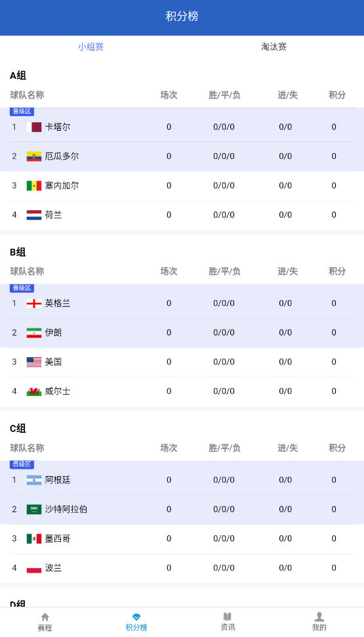
Task: Open the 资讯 news book icon
Action: point(227,617)
